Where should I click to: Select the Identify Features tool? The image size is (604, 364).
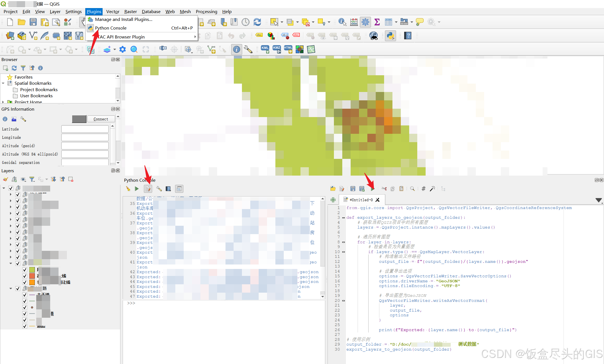pos(237,49)
